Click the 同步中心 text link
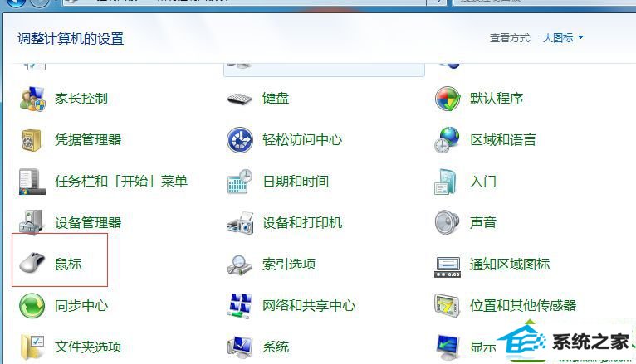The image size is (636, 364). [81, 306]
